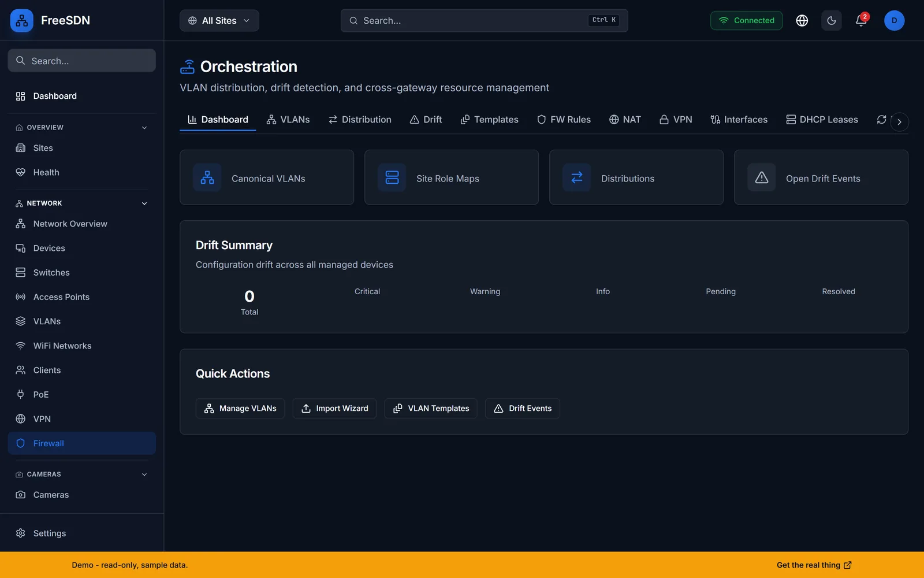Viewport: 924px width, 578px height.
Task: Follow the Get the real thing link
Action: coord(814,565)
